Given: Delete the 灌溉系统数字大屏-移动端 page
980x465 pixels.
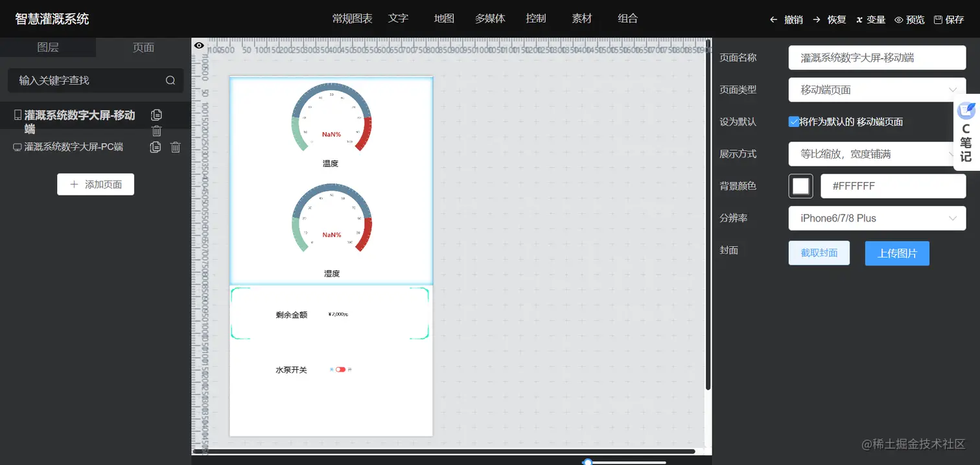Looking at the screenshot, I should coord(156,131).
